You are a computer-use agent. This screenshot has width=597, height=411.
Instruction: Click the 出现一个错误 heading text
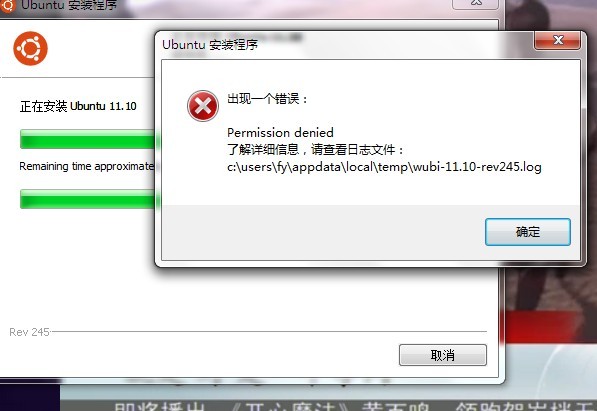point(267,99)
